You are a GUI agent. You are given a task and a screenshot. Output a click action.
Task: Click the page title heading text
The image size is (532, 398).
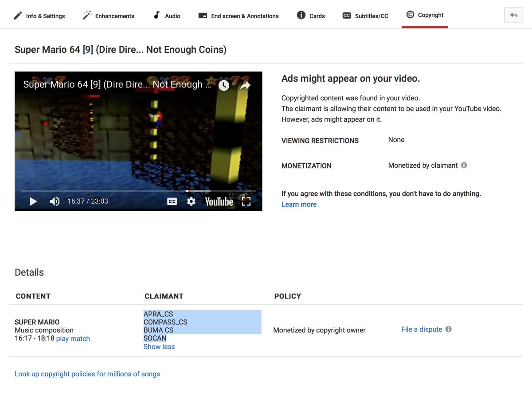121,50
